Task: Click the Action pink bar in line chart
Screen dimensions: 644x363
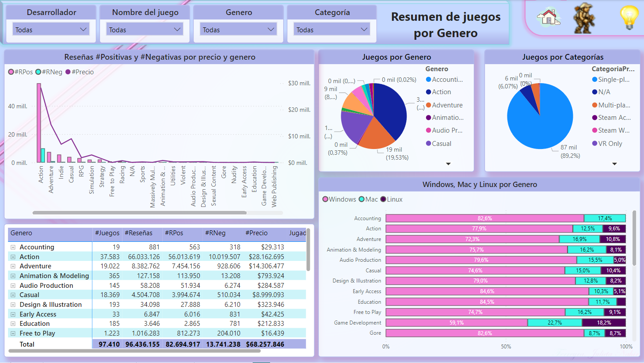Action: coord(39,123)
